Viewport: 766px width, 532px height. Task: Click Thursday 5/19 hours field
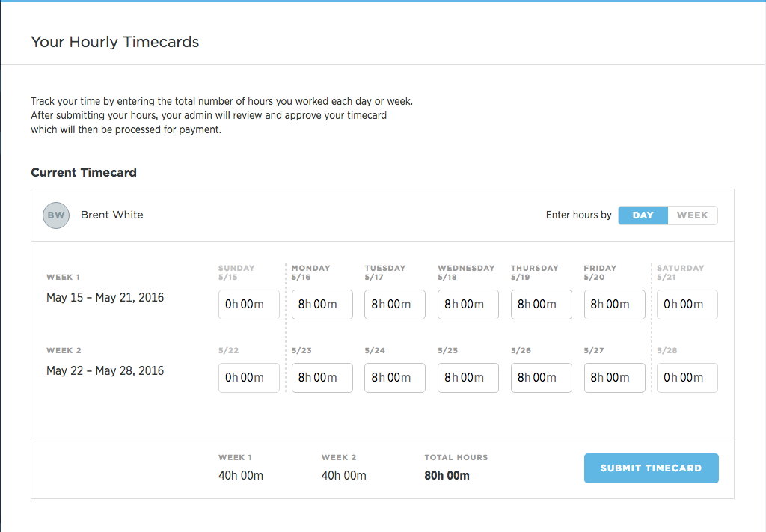point(541,304)
